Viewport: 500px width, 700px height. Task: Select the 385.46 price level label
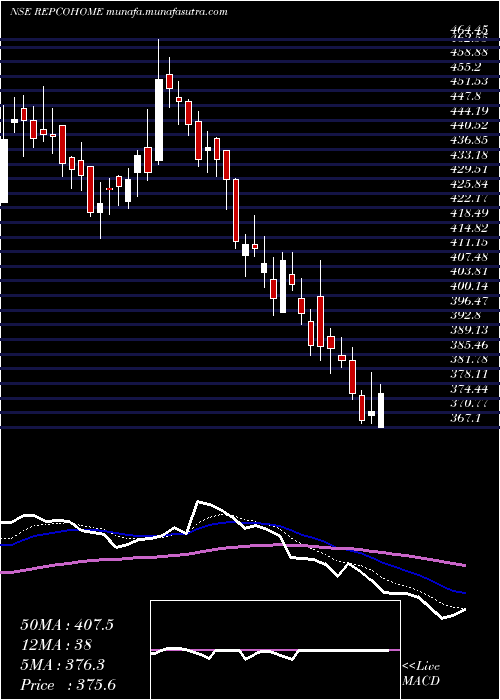pos(469,345)
